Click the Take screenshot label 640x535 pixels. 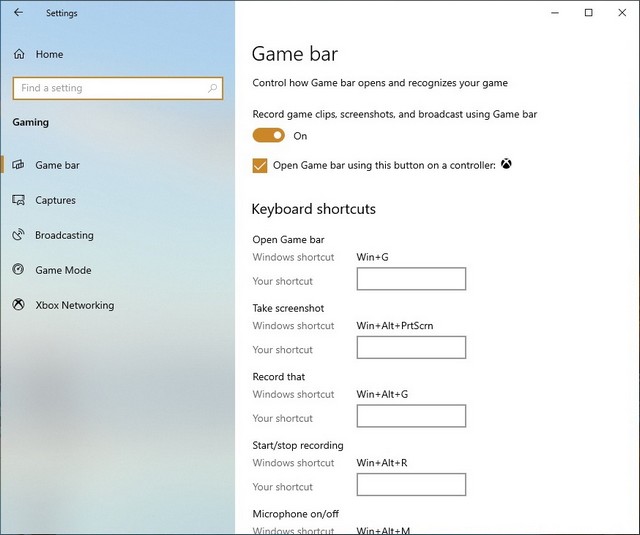288,308
